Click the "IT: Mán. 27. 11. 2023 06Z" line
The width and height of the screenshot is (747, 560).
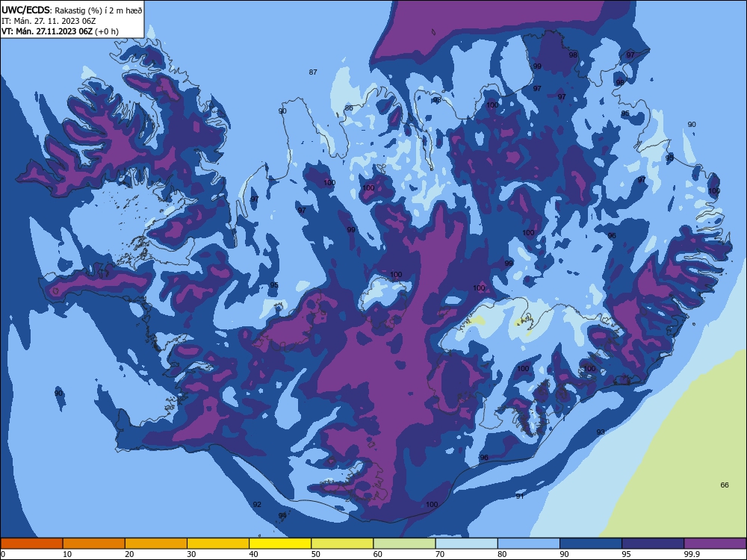click(49, 21)
